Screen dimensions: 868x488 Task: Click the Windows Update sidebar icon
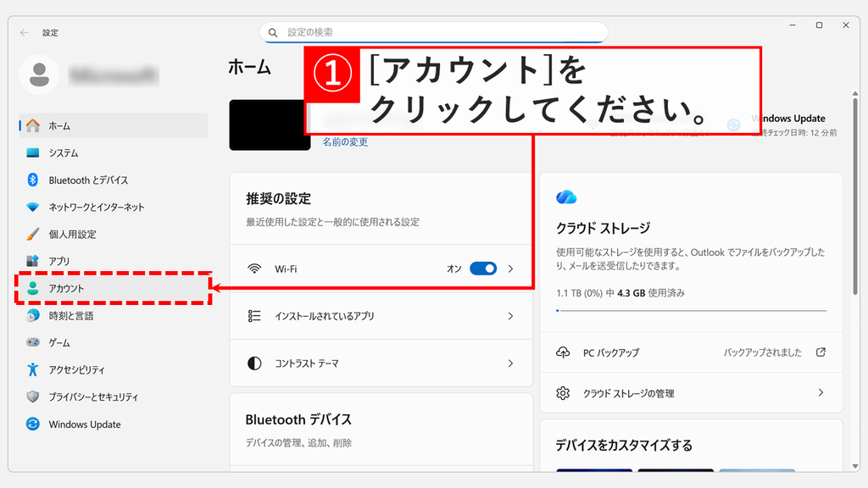(x=33, y=424)
